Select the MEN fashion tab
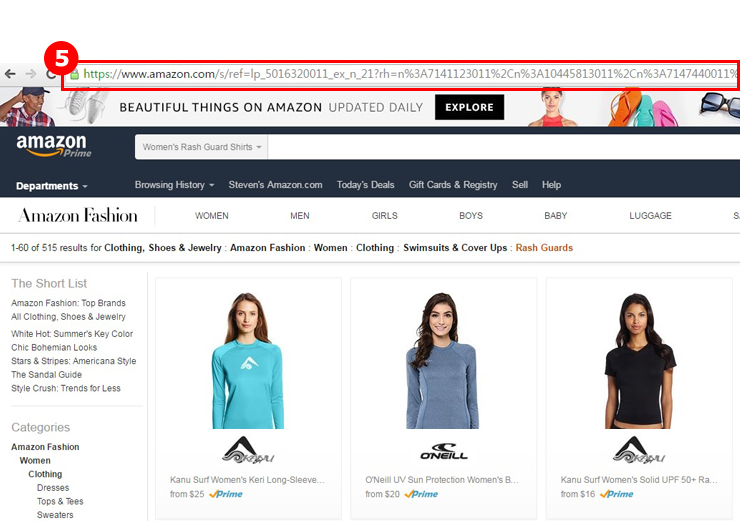 tap(300, 216)
